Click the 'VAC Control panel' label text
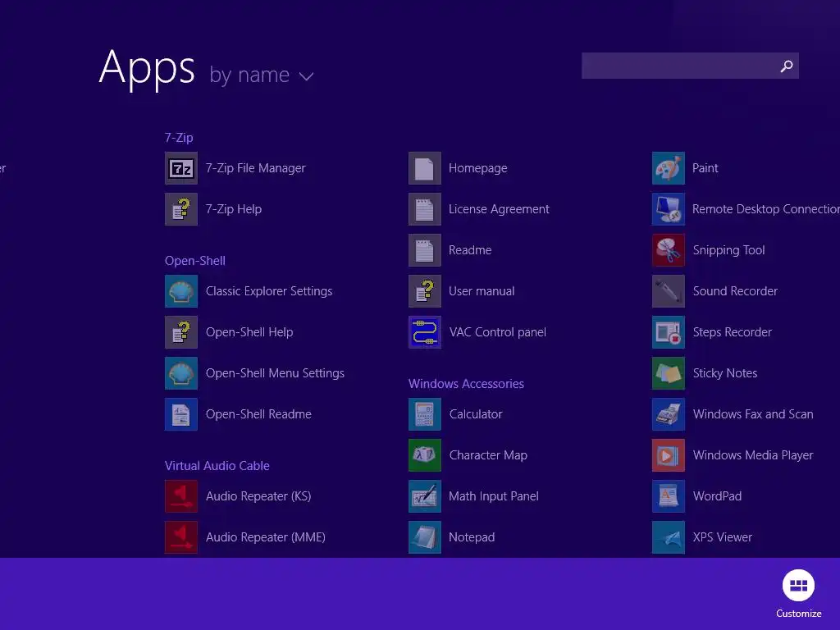The width and height of the screenshot is (840, 630). (x=498, y=332)
